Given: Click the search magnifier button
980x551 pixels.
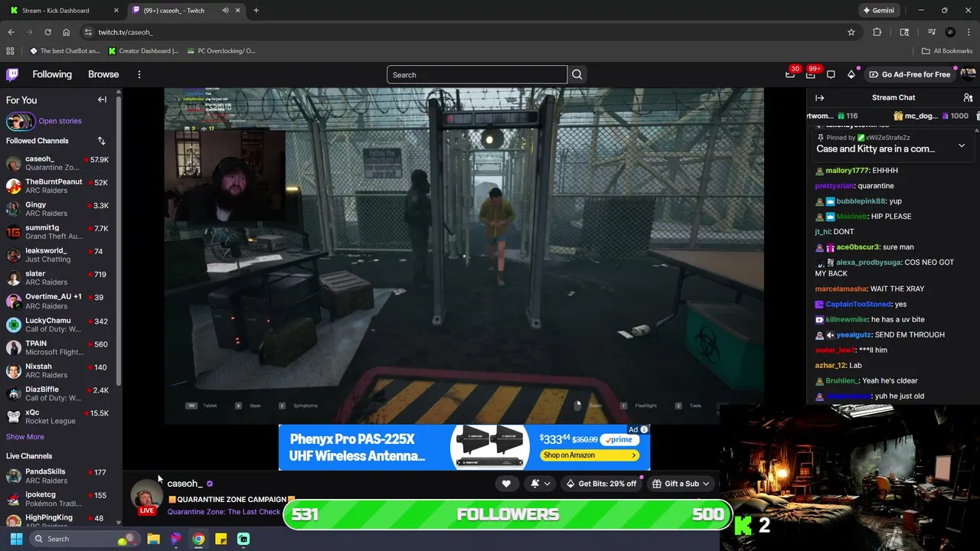Looking at the screenshot, I should pyautogui.click(x=577, y=74).
